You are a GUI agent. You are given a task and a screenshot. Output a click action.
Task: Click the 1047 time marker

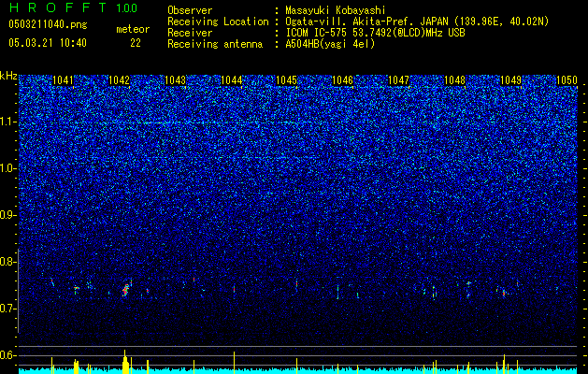[x=398, y=80]
